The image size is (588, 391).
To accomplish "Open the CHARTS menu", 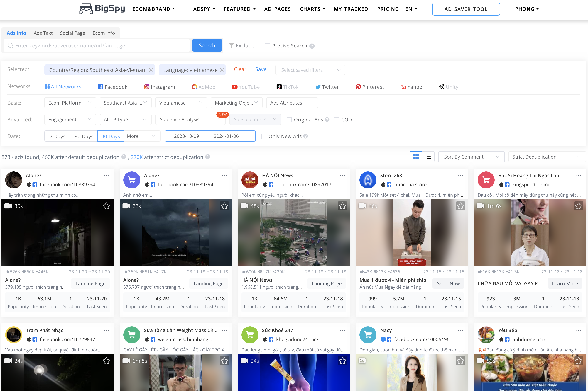I will 312,9.
